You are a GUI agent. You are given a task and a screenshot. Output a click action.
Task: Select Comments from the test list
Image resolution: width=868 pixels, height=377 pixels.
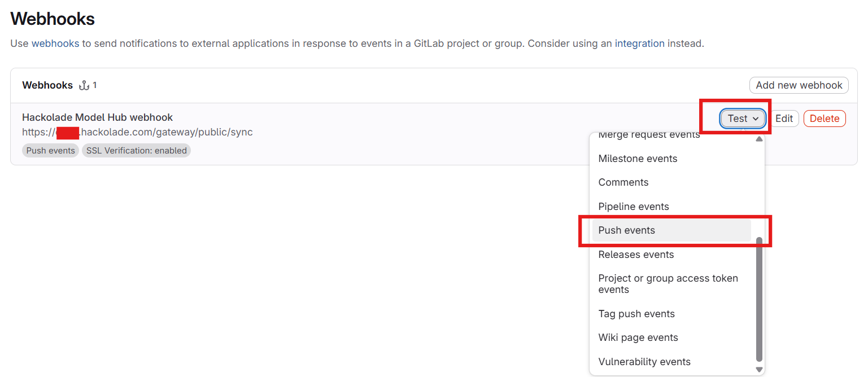(623, 182)
